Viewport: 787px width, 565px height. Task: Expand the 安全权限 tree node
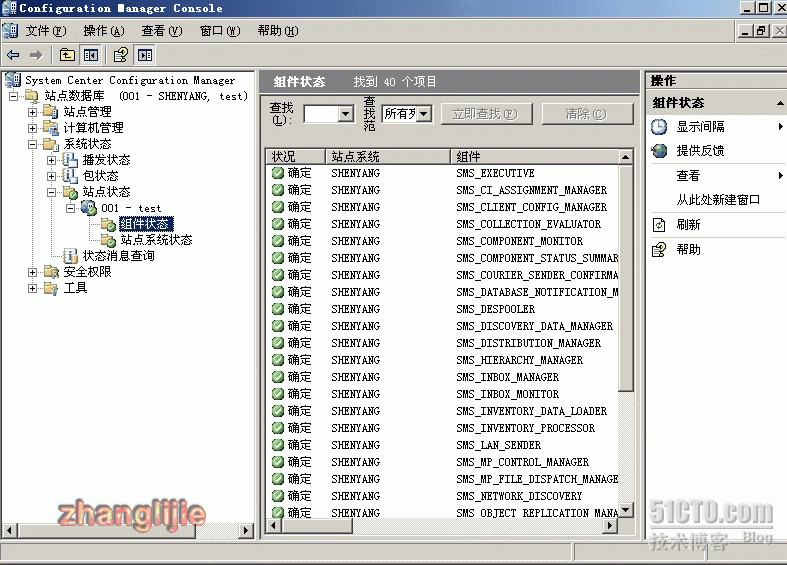(33, 272)
